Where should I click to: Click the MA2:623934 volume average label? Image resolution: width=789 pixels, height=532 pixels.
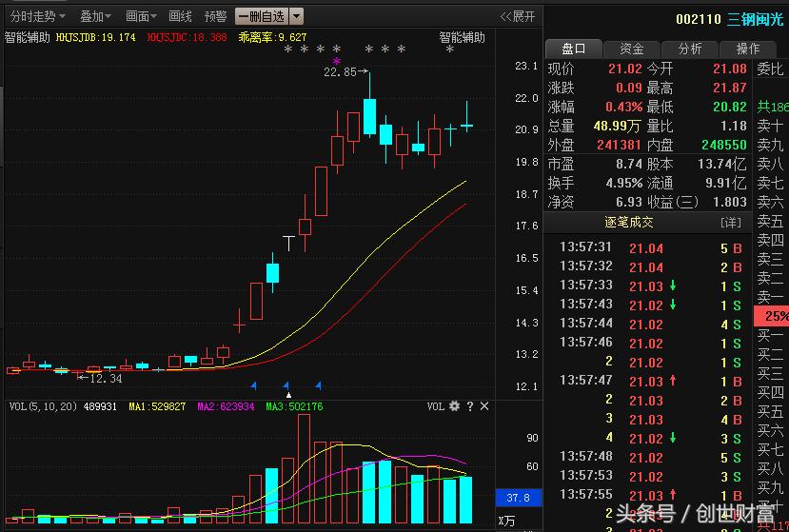pos(226,406)
